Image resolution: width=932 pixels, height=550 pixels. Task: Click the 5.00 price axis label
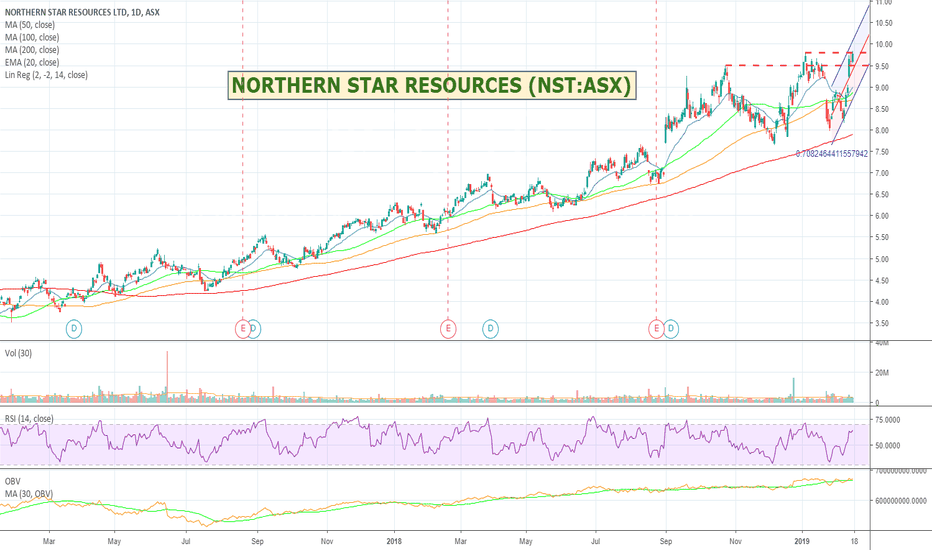click(882, 259)
